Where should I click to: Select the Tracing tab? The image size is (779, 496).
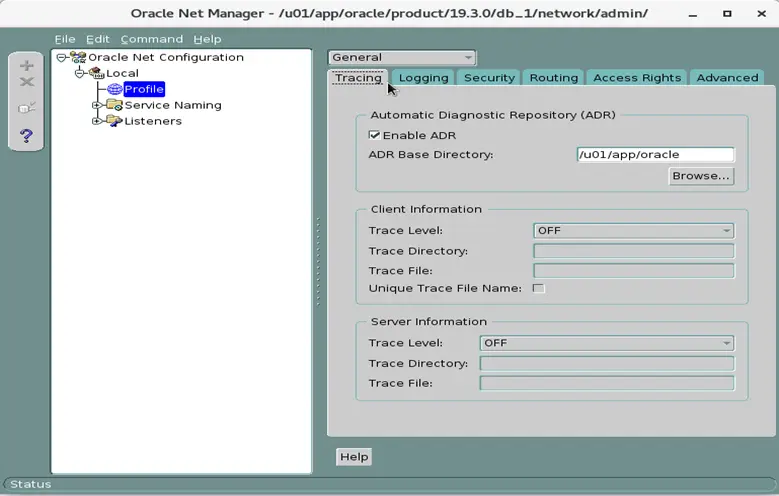(358, 78)
